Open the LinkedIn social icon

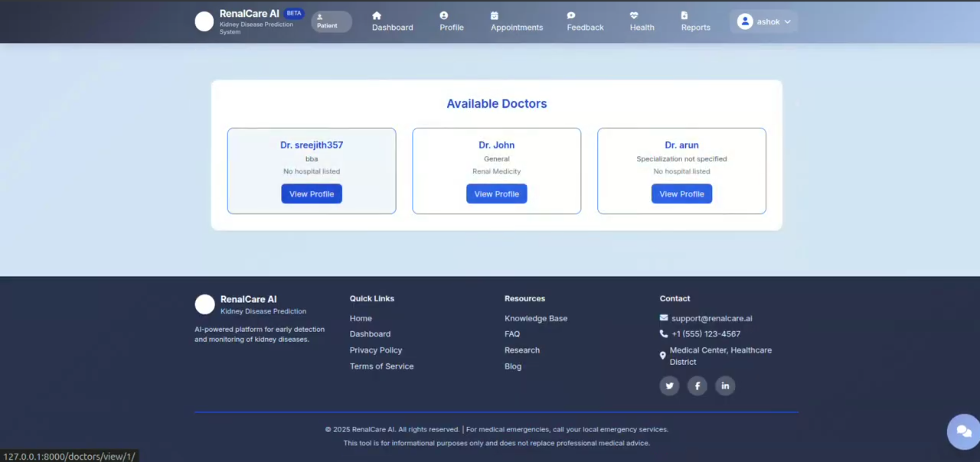click(725, 386)
